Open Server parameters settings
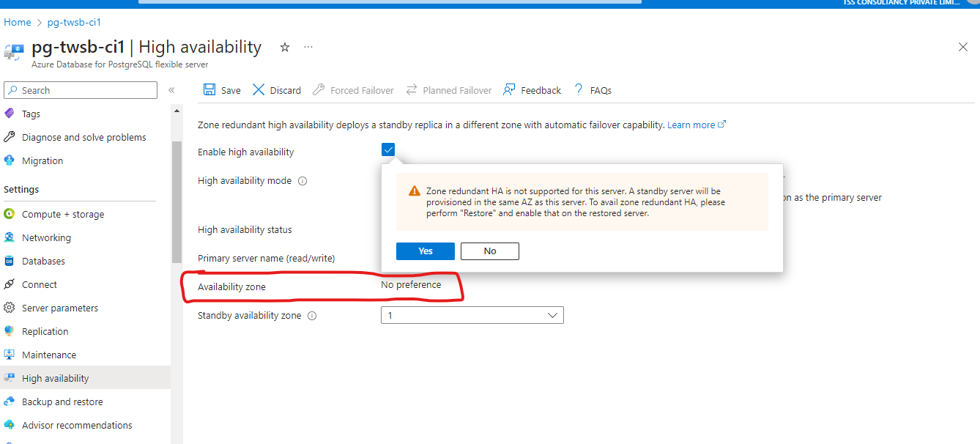Image resolution: width=980 pixels, height=444 pixels. pyautogui.click(x=60, y=308)
